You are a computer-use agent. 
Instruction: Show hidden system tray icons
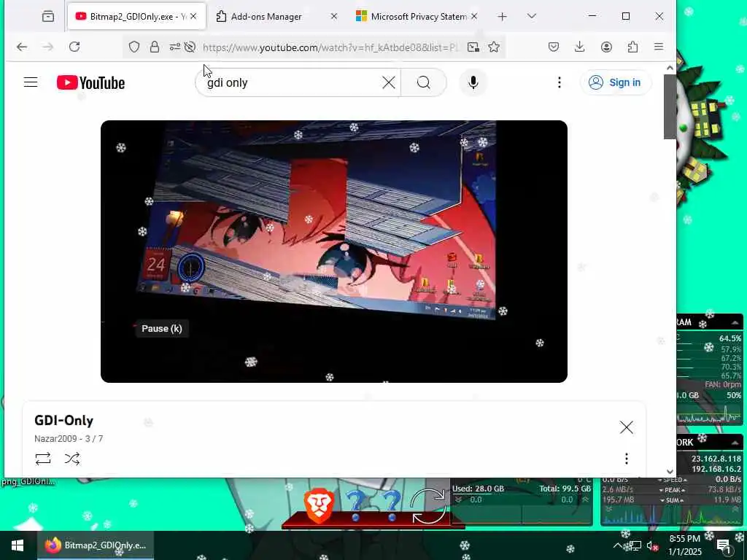tap(617, 545)
